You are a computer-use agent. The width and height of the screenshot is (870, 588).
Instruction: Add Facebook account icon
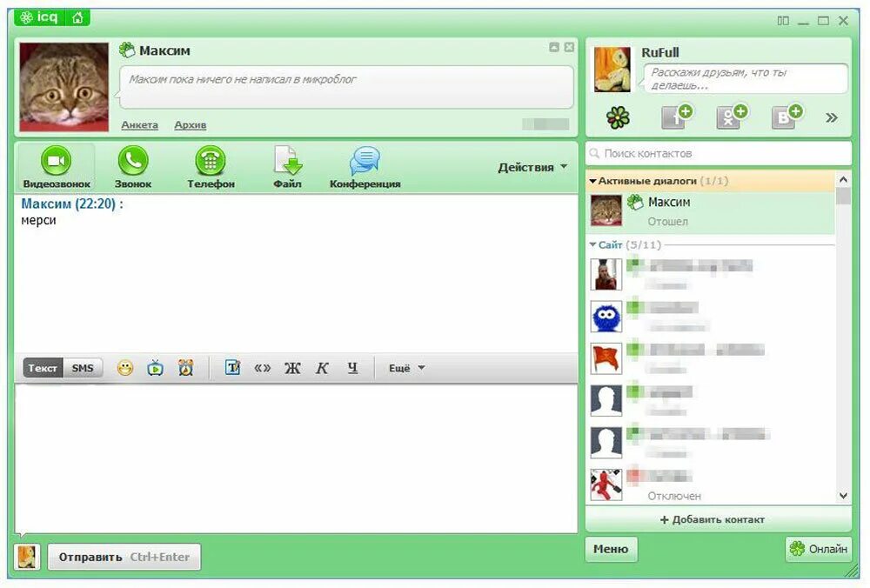tap(676, 117)
